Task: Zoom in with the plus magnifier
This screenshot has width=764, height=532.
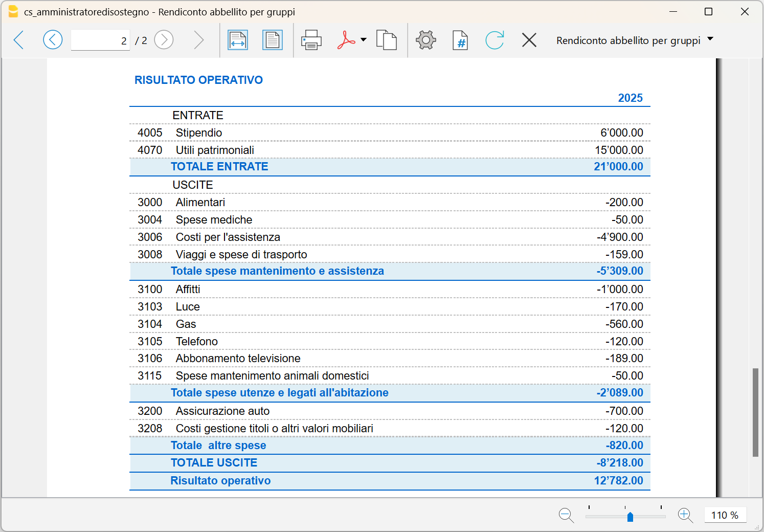Action: 685,515
